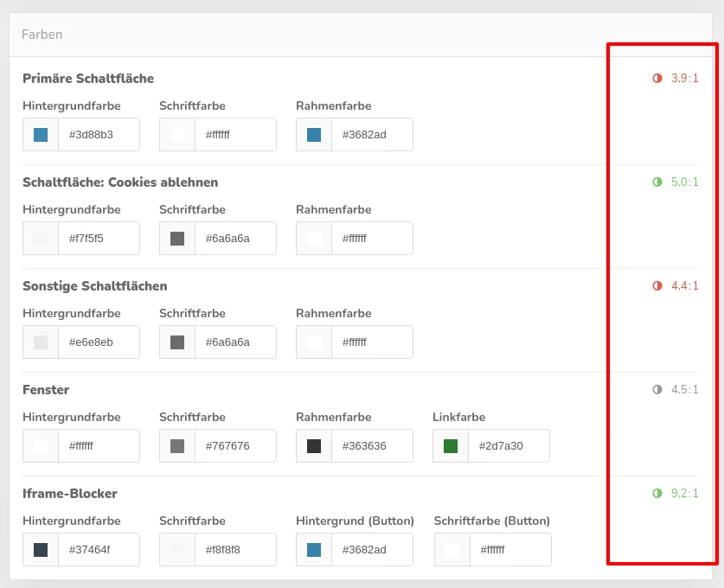Open Cookies ablehnen Schriftfarbe swatch

tap(177, 239)
